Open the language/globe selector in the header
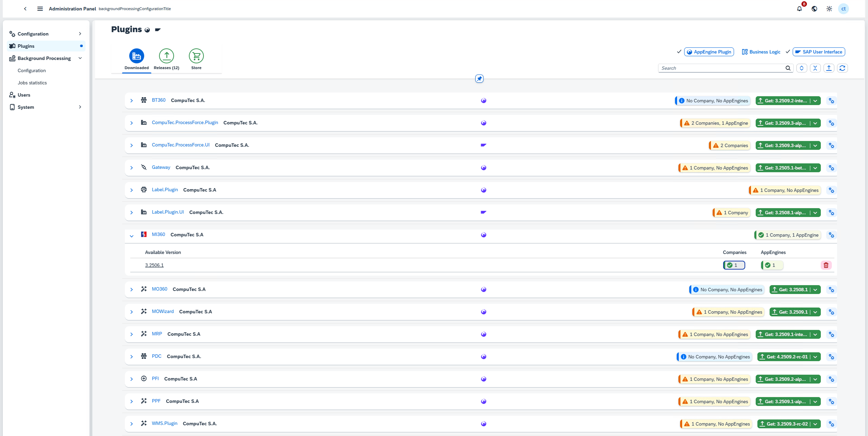The width and height of the screenshot is (868, 436). tap(814, 9)
